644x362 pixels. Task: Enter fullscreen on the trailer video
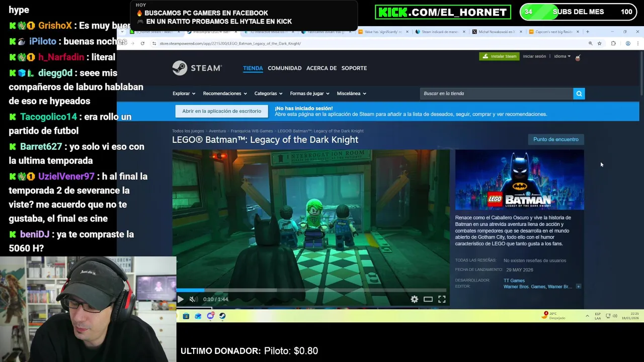pos(442,299)
